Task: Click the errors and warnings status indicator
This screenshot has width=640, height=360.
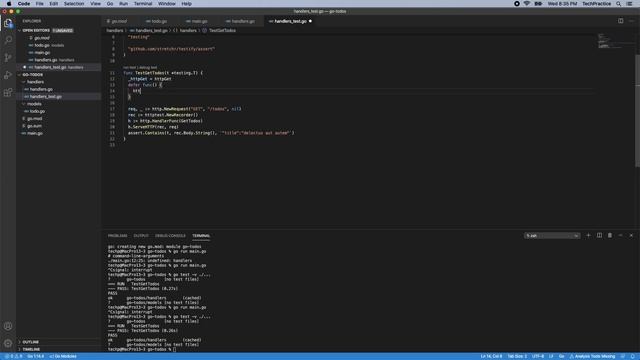Action: [13, 356]
